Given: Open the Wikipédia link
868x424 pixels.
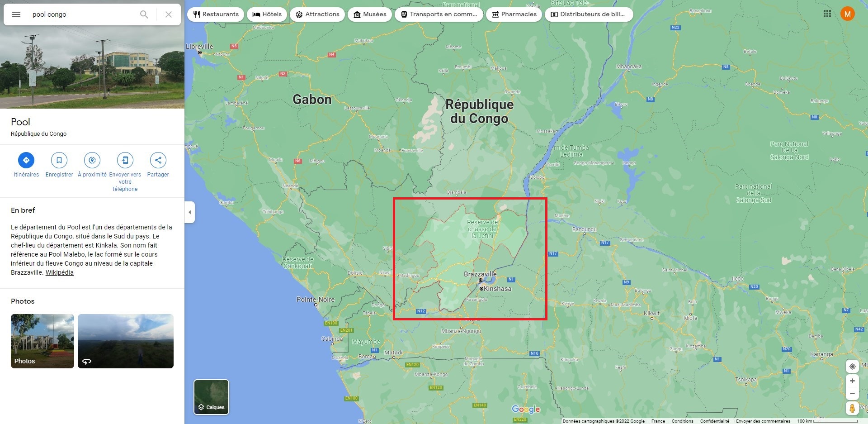Looking at the screenshot, I should click(59, 272).
